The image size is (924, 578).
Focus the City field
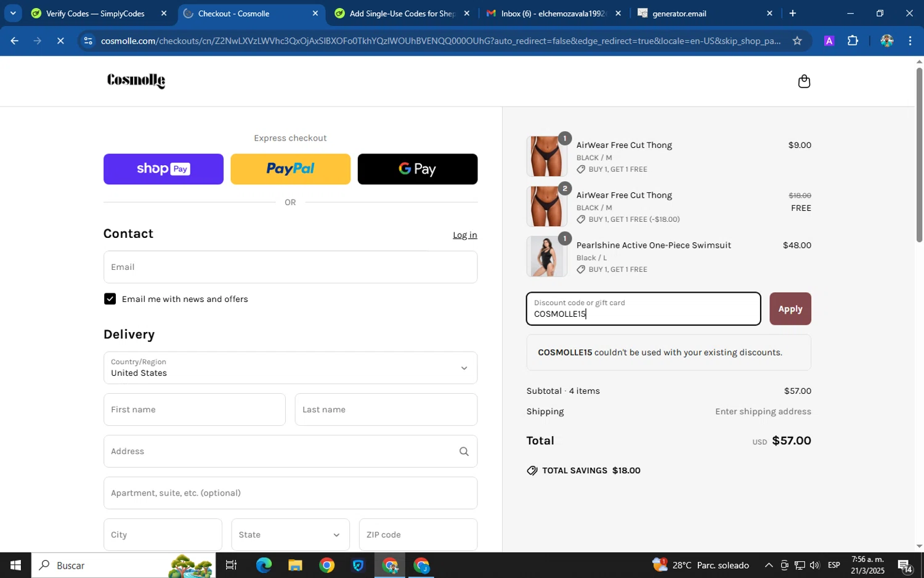(x=163, y=535)
